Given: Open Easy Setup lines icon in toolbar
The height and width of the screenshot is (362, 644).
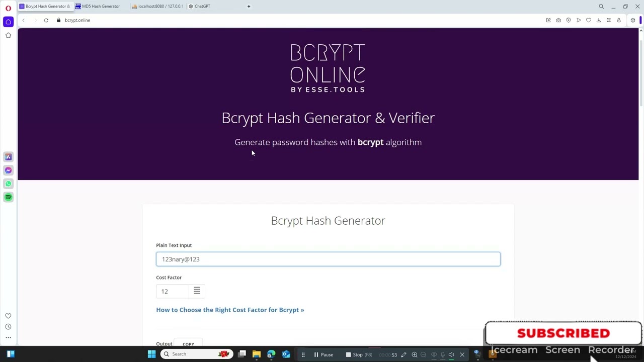Looking at the screenshot, I should point(609,20).
